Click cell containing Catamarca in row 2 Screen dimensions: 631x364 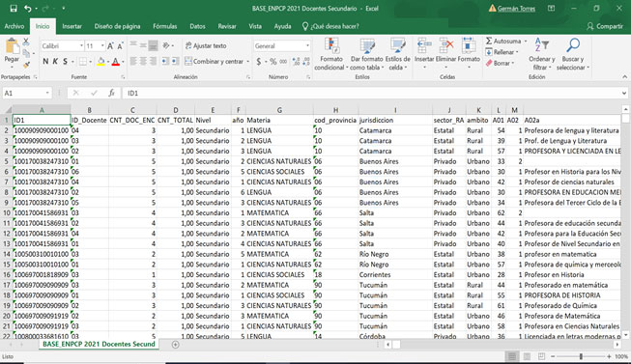tap(395, 130)
